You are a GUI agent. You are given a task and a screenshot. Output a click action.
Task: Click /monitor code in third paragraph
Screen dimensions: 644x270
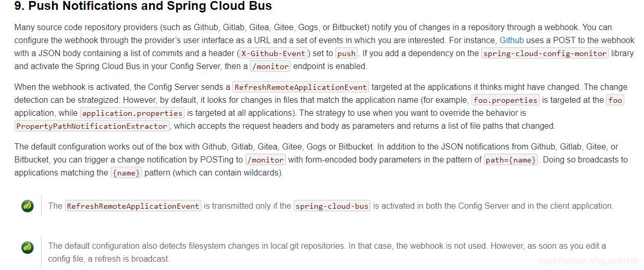(265, 160)
